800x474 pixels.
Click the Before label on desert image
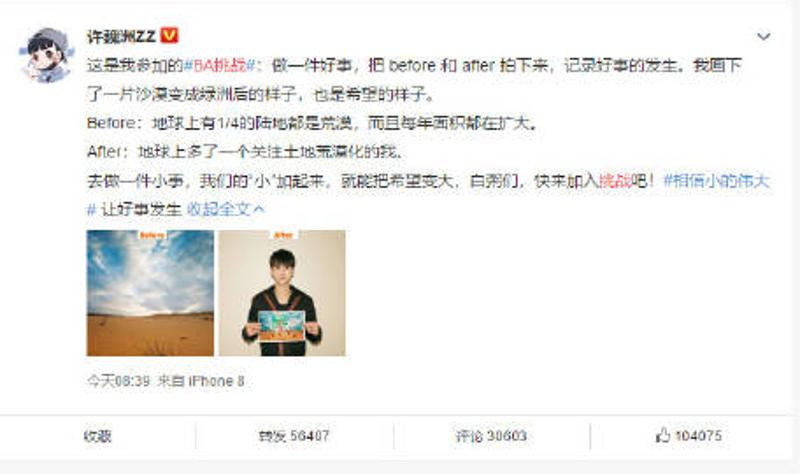pyautogui.click(x=152, y=235)
